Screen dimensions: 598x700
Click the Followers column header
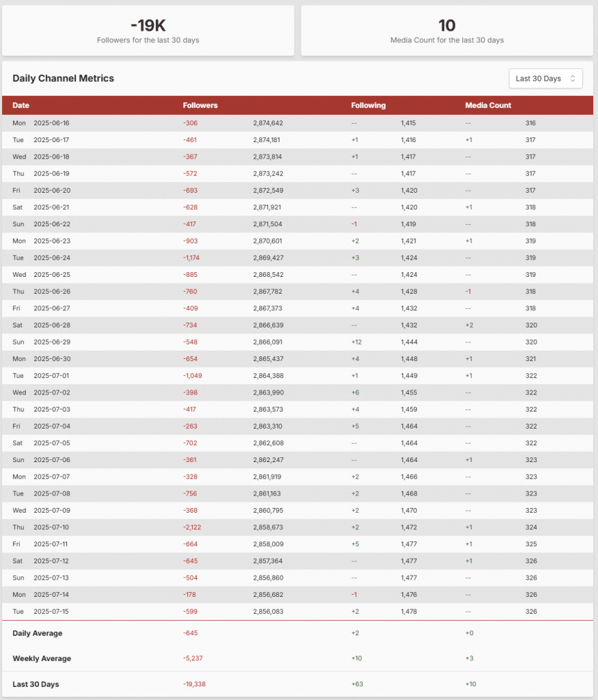coord(200,105)
